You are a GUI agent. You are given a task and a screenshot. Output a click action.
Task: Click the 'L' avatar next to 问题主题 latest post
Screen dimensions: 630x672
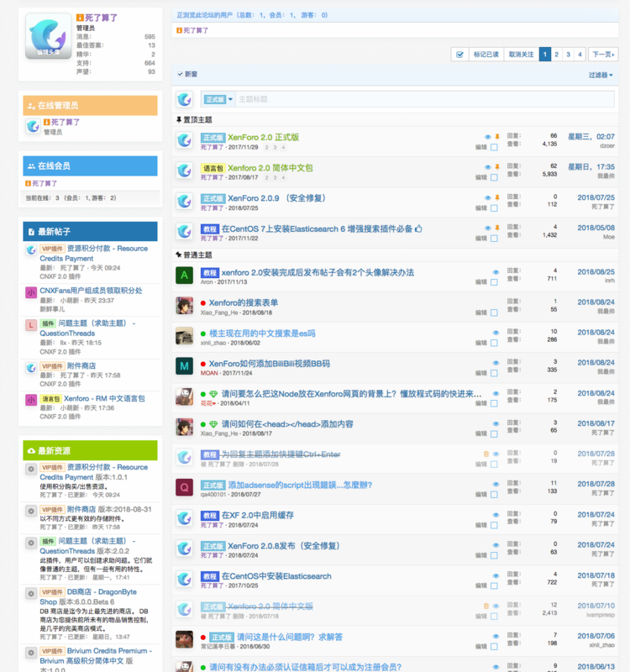click(x=31, y=325)
